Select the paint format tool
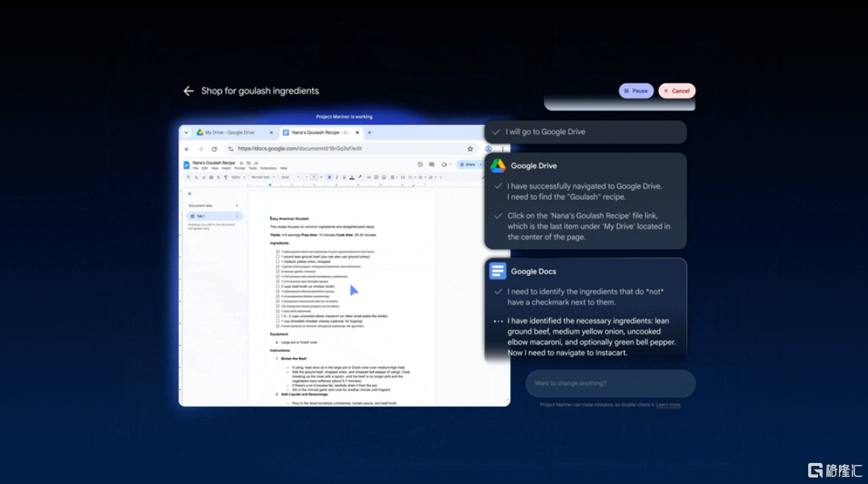The height and width of the screenshot is (484, 868). click(x=225, y=177)
